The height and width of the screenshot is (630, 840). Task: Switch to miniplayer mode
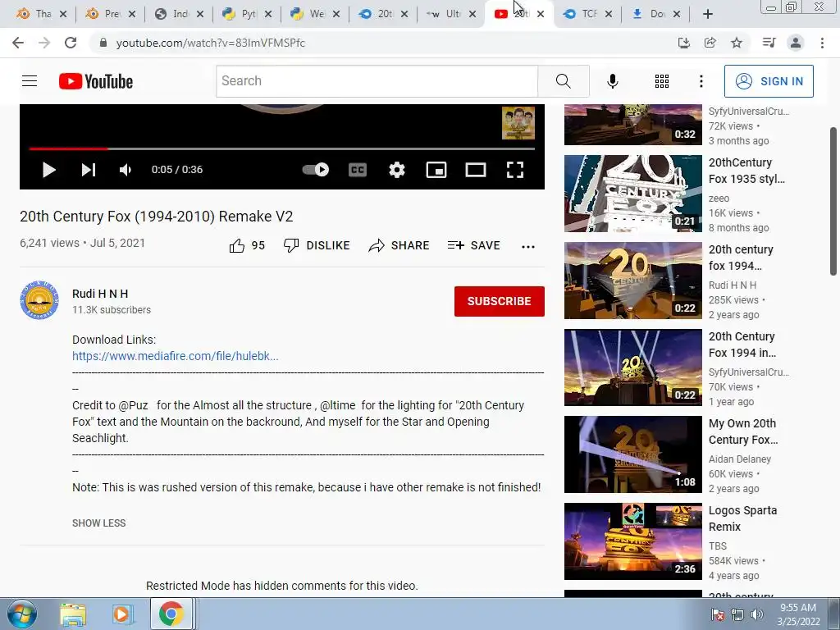[436, 170]
